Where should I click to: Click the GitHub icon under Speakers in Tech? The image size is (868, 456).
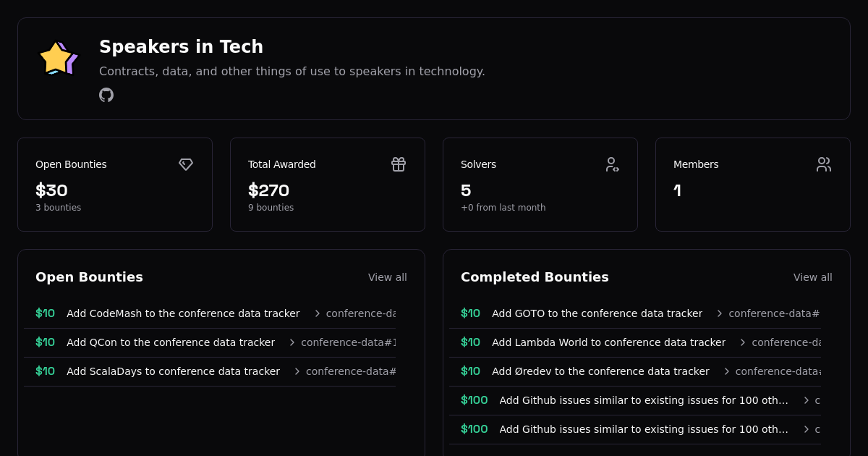(106, 95)
